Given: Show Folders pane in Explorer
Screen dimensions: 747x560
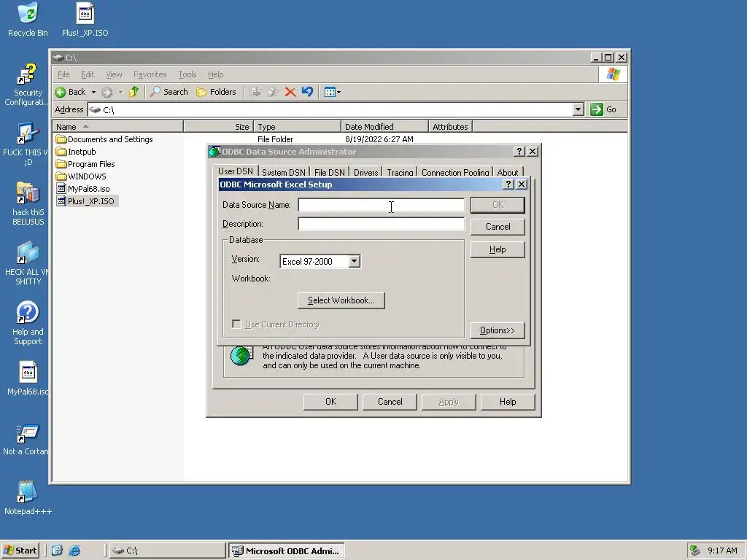Looking at the screenshot, I should click(216, 92).
